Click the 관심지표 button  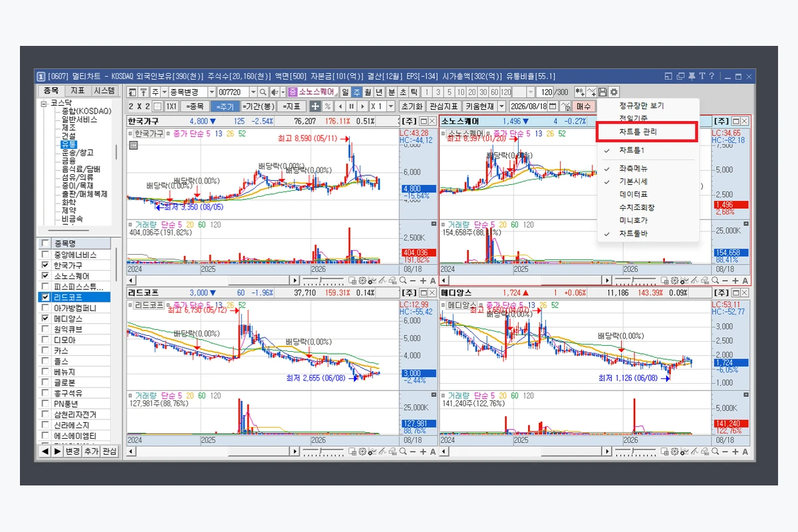[443, 106]
